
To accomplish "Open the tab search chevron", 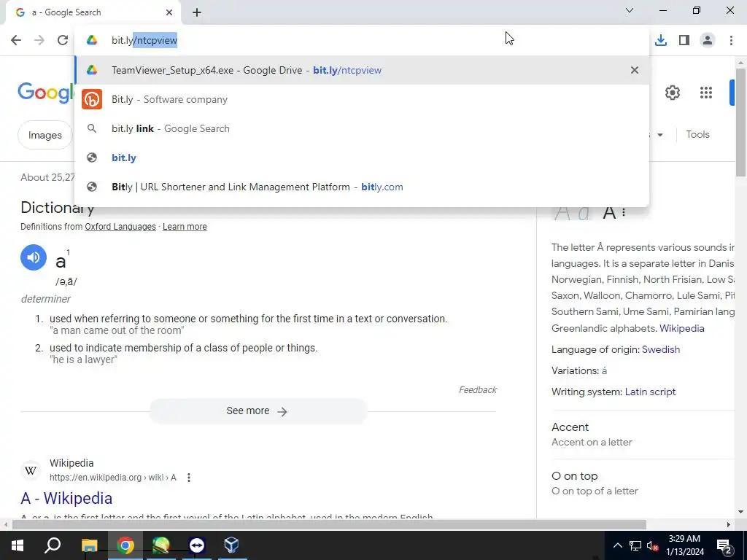I will tap(630, 10).
